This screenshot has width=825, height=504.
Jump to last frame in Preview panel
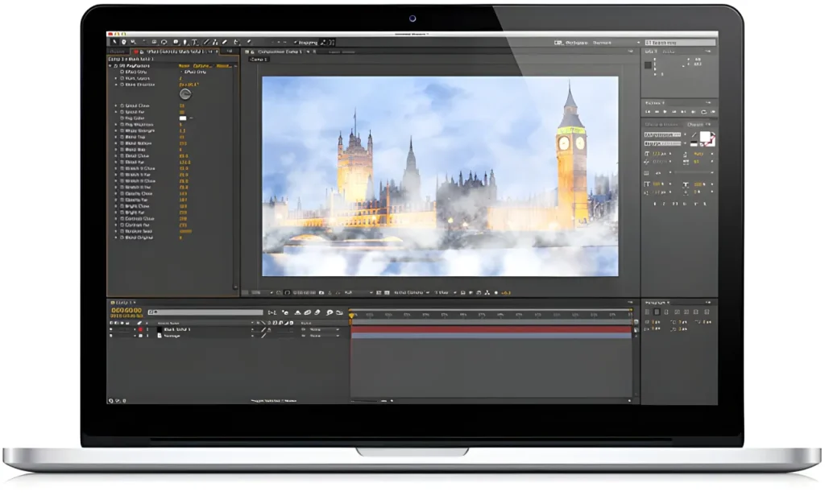click(683, 111)
